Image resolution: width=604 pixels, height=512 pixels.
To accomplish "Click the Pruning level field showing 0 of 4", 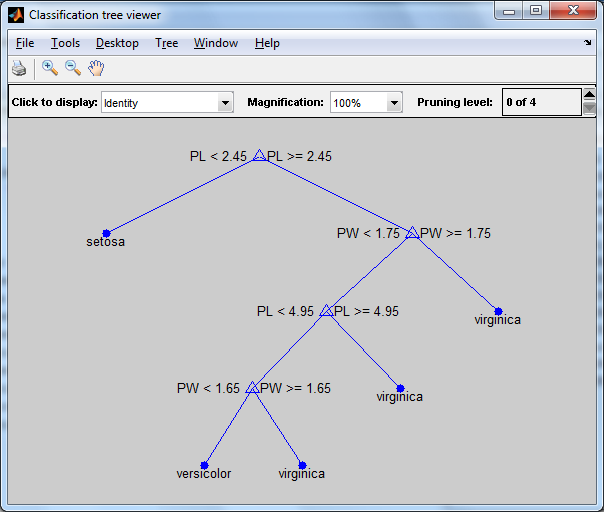I will click(542, 102).
